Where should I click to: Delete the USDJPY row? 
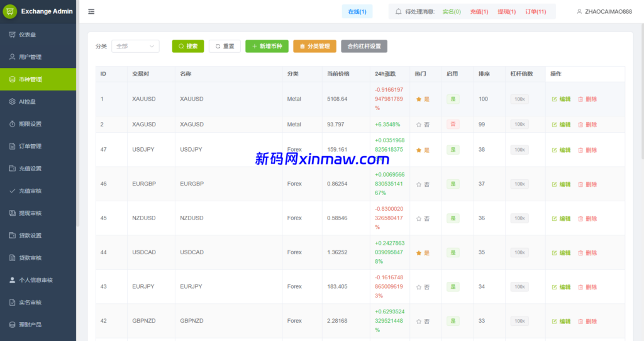point(587,150)
